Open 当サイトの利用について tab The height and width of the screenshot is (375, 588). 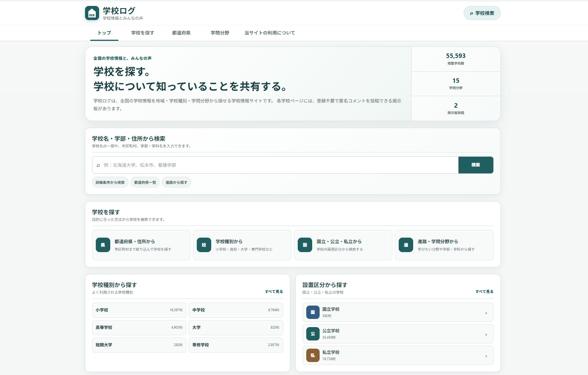pos(269,33)
